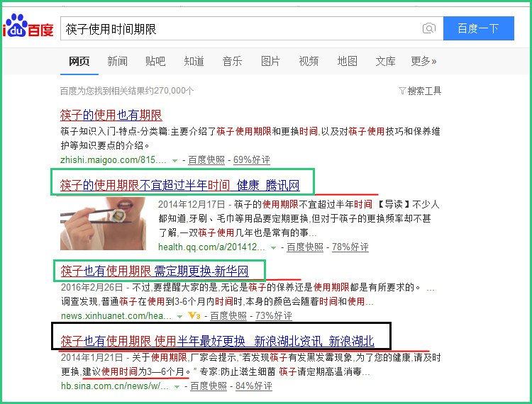Image resolution: width=532 pixels, height=404 pixels.
Task: Open 百度快照 for zhishi.maigoo.com result
Action: pos(206,160)
